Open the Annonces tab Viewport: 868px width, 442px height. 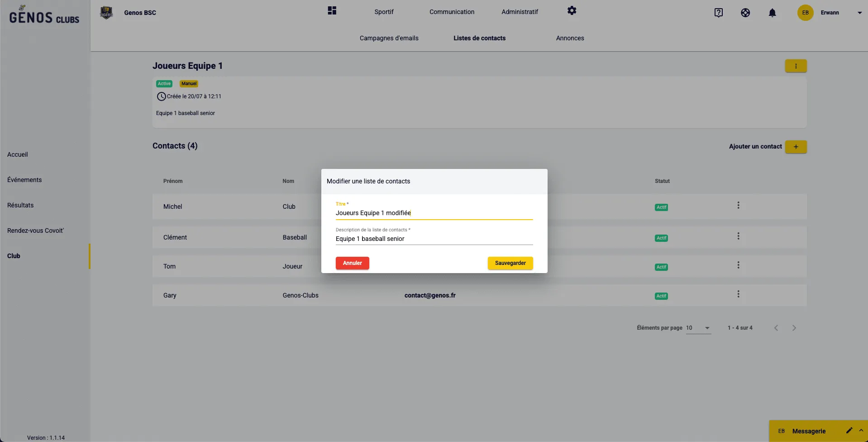point(570,38)
